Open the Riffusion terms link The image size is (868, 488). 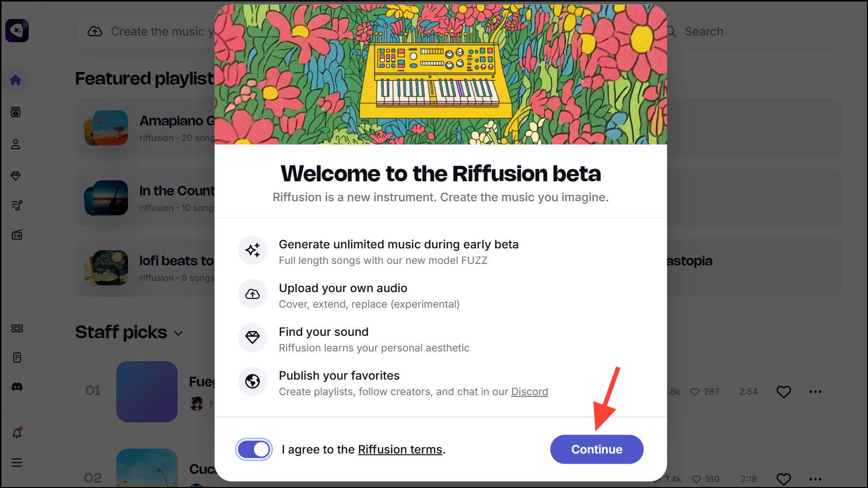tap(399, 449)
